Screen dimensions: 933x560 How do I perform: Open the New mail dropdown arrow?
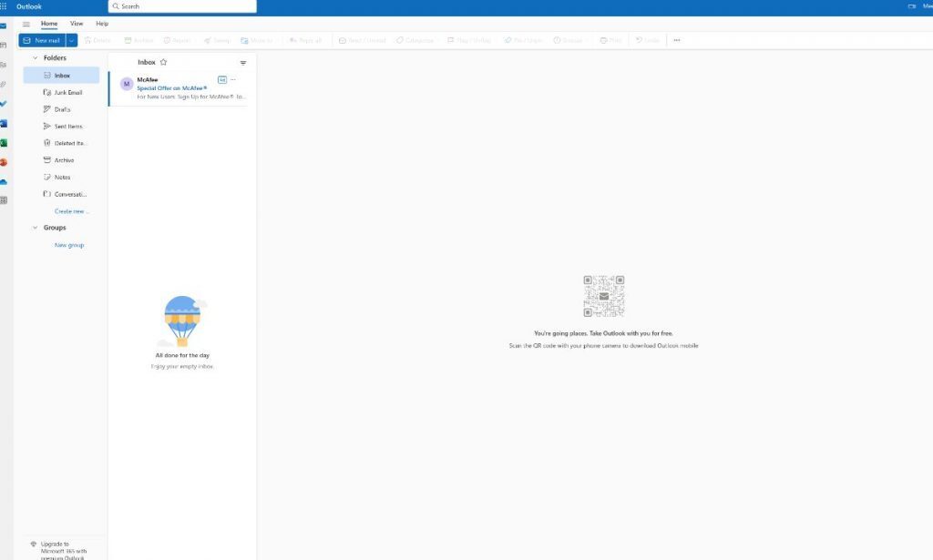tap(70, 40)
